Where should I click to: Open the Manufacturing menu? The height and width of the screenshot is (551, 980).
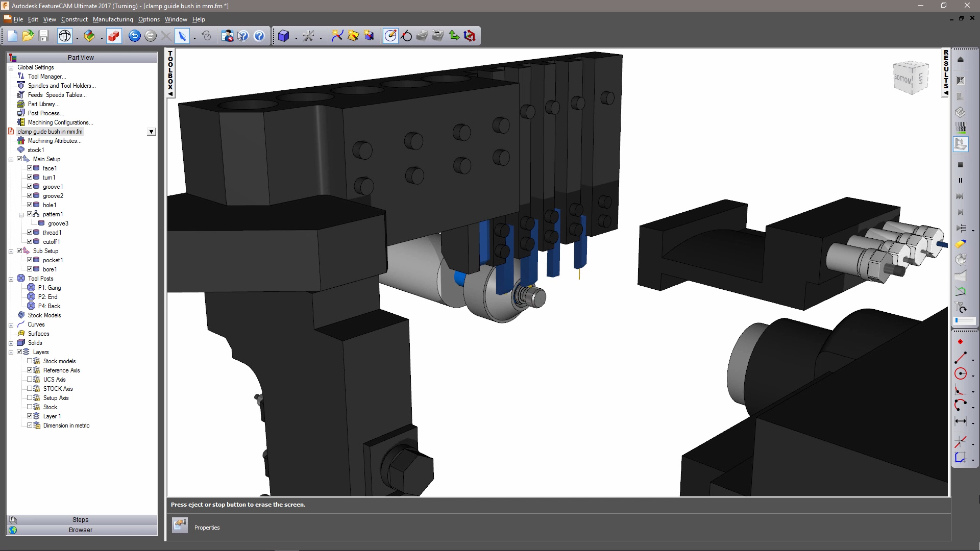(113, 19)
